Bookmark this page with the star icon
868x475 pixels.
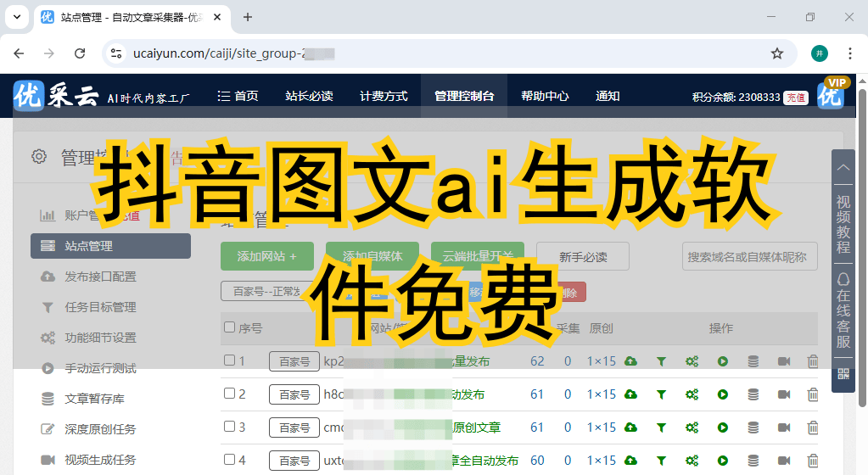point(776,53)
